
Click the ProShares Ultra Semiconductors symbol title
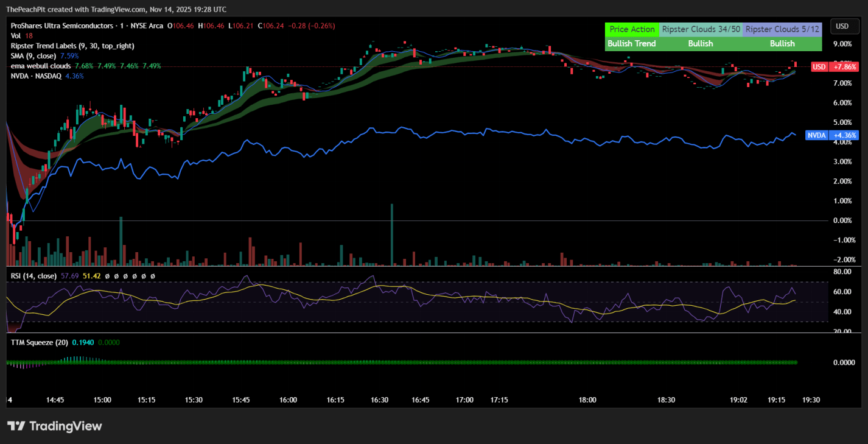(63, 26)
